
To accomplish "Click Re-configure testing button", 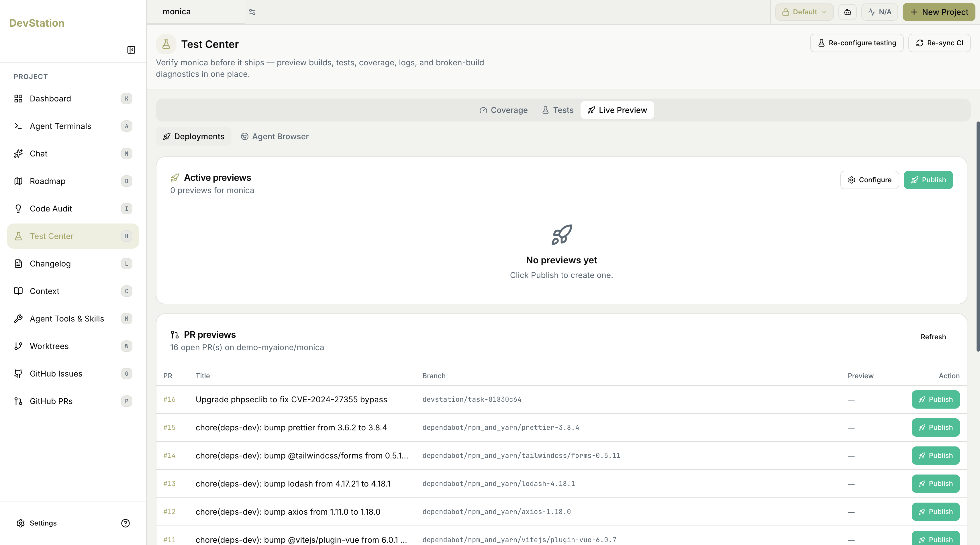I will click(857, 43).
